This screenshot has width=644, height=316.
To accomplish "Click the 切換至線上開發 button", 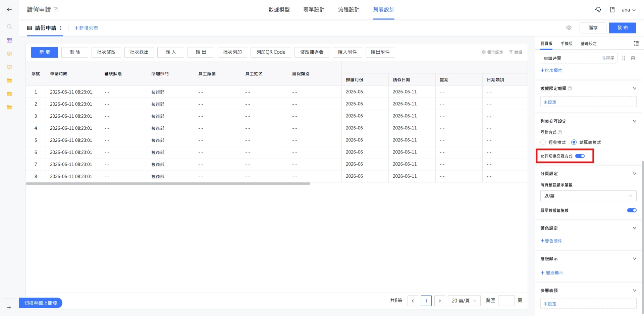I will pyautogui.click(x=41, y=303).
